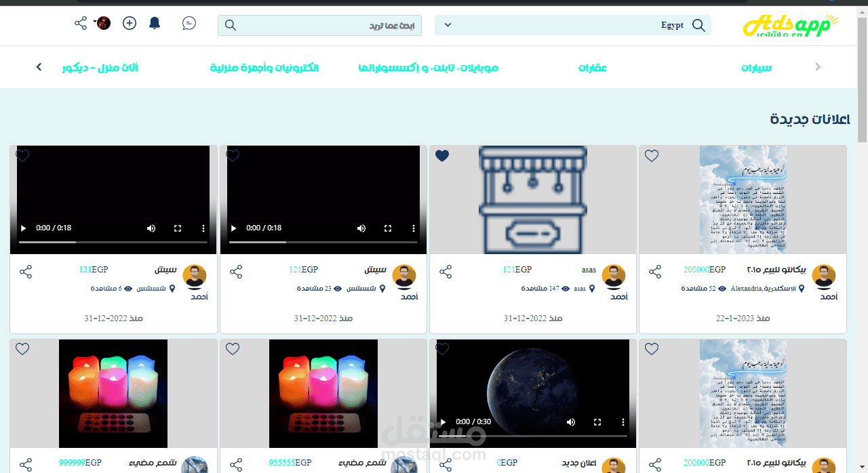Share the asas ad with 147 views
The height and width of the screenshot is (473, 868).
[x=446, y=272]
